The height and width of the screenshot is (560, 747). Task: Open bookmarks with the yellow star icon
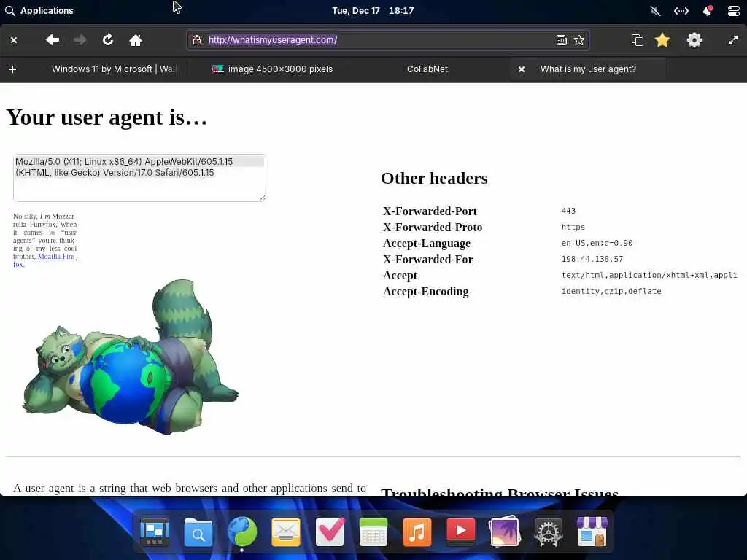(x=662, y=40)
